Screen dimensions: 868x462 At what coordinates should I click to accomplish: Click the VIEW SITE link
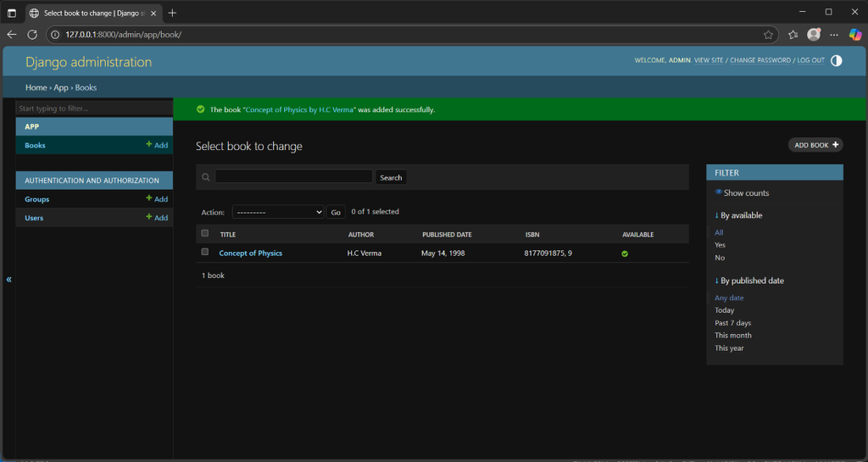point(709,60)
